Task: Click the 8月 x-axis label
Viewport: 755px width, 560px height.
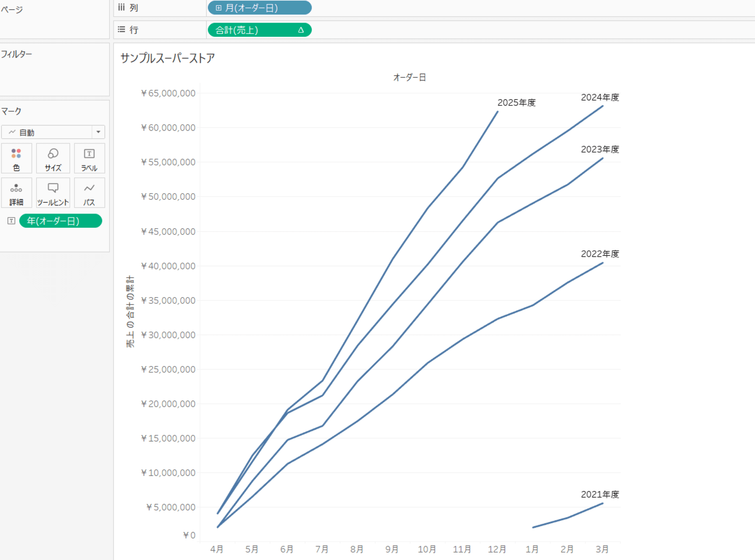Action: pos(357,549)
